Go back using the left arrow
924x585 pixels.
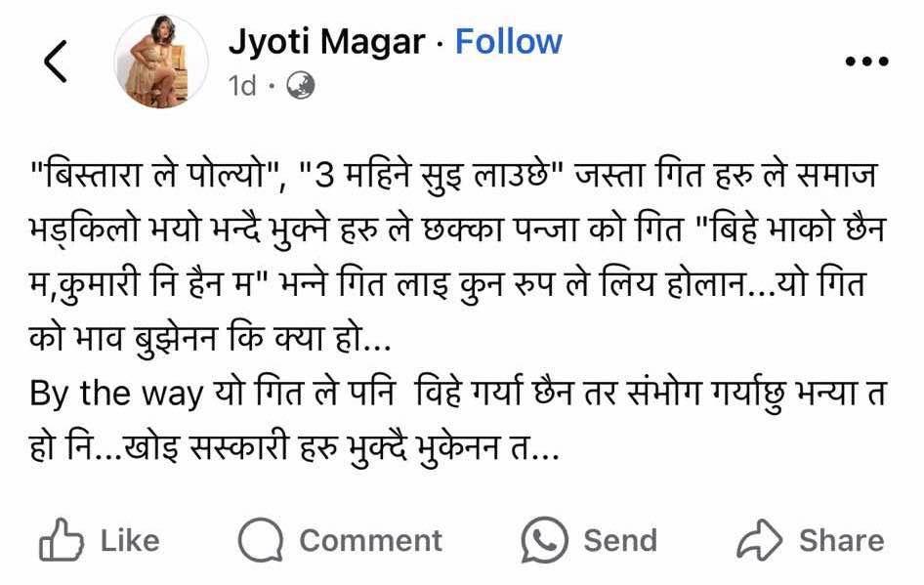[56, 61]
